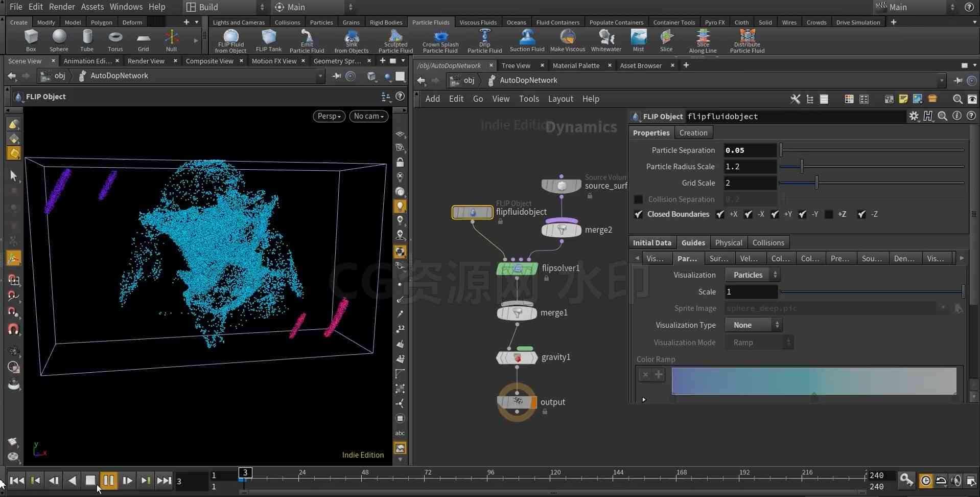980x497 pixels.
Task: Create a Sphere from the shelf
Action: [x=59, y=40]
